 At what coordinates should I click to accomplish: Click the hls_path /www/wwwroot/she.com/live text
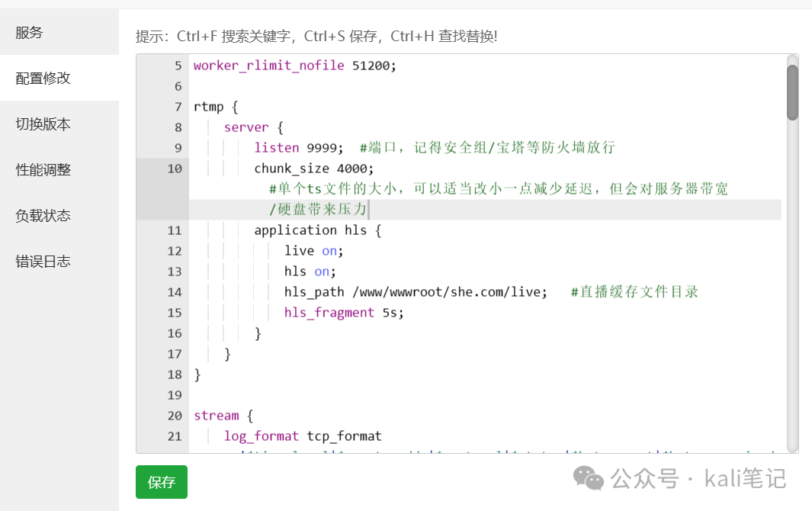(x=416, y=292)
